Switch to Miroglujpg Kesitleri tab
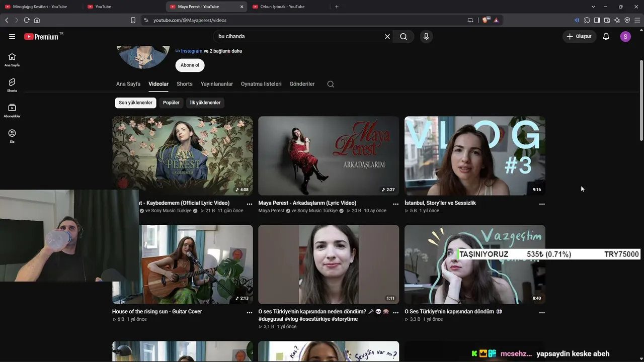This screenshot has width=644, height=362. click(x=41, y=7)
